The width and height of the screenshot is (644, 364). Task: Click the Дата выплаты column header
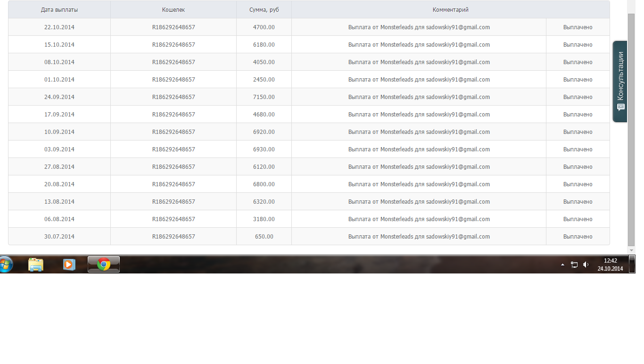tap(59, 10)
